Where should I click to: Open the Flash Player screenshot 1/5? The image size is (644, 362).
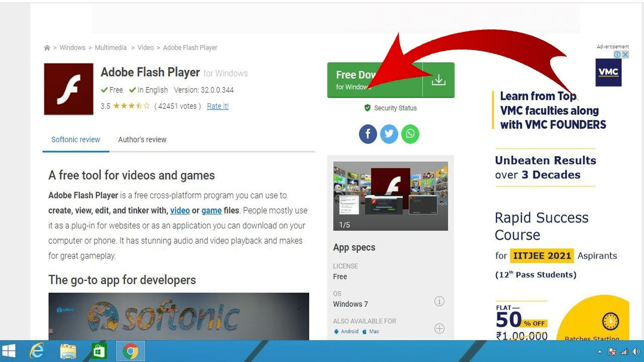[x=391, y=196]
